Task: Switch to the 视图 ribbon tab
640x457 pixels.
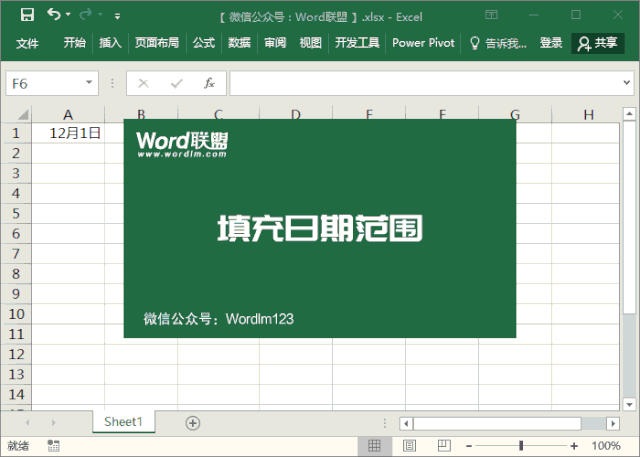Action: (311, 43)
